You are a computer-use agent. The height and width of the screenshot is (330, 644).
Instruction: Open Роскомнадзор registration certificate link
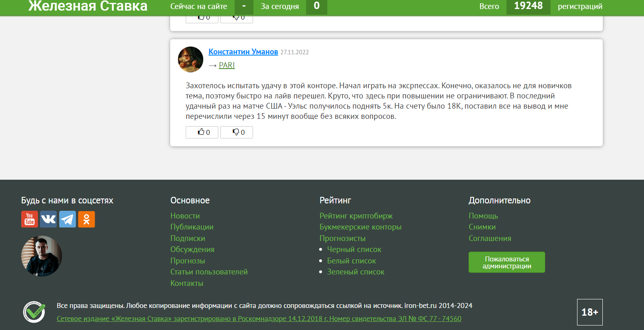click(x=259, y=319)
